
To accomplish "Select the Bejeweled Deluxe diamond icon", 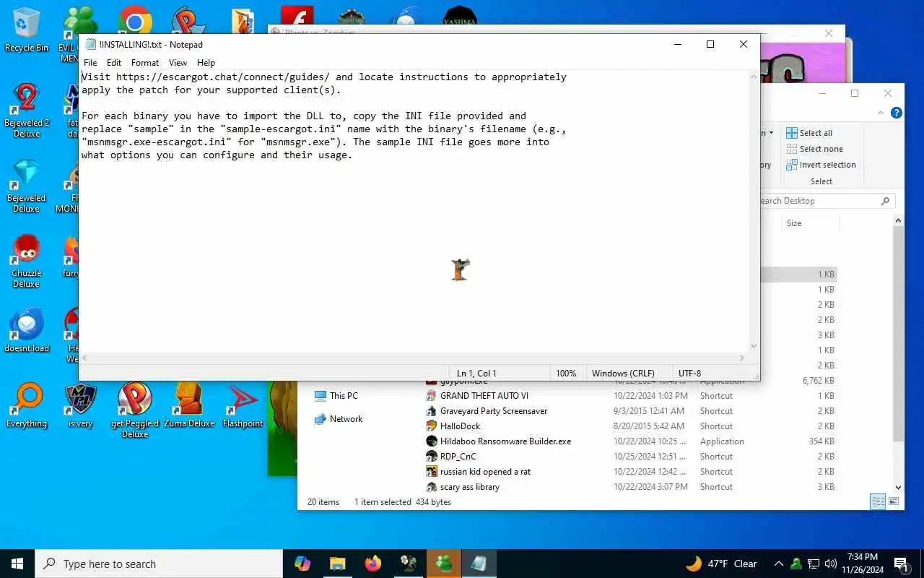I will [27, 186].
